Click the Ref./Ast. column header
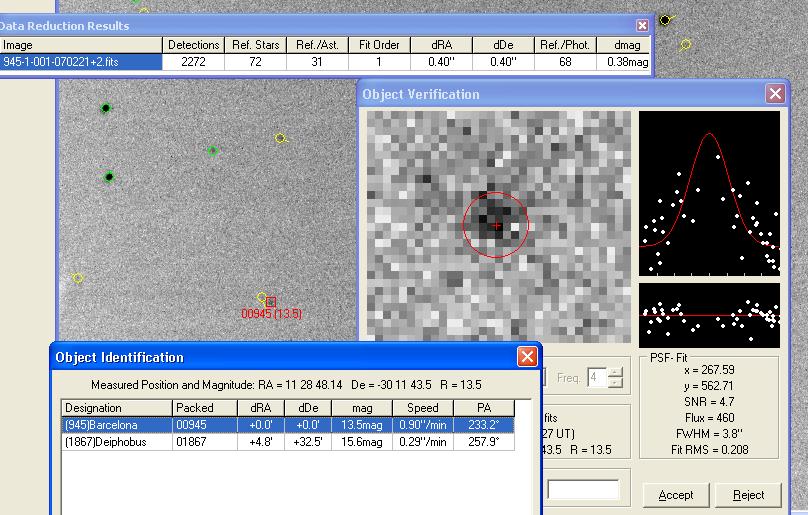This screenshot has width=808, height=515. point(317,45)
